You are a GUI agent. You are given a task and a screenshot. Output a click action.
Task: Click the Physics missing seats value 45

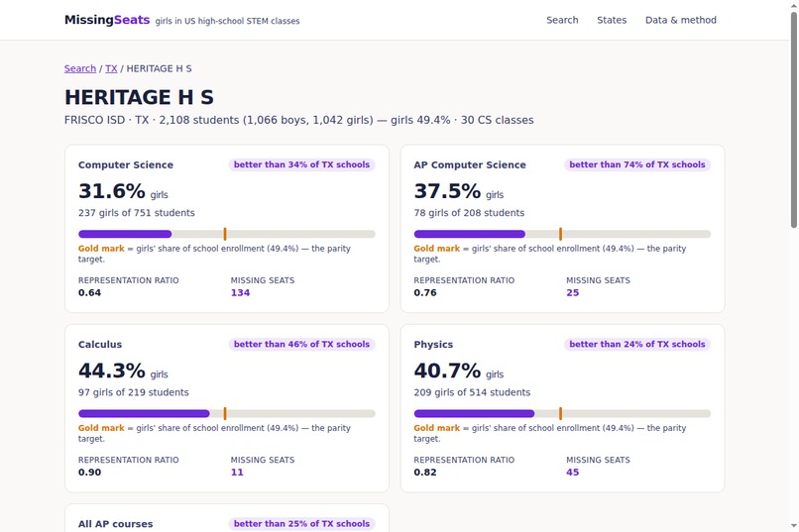[573, 473]
